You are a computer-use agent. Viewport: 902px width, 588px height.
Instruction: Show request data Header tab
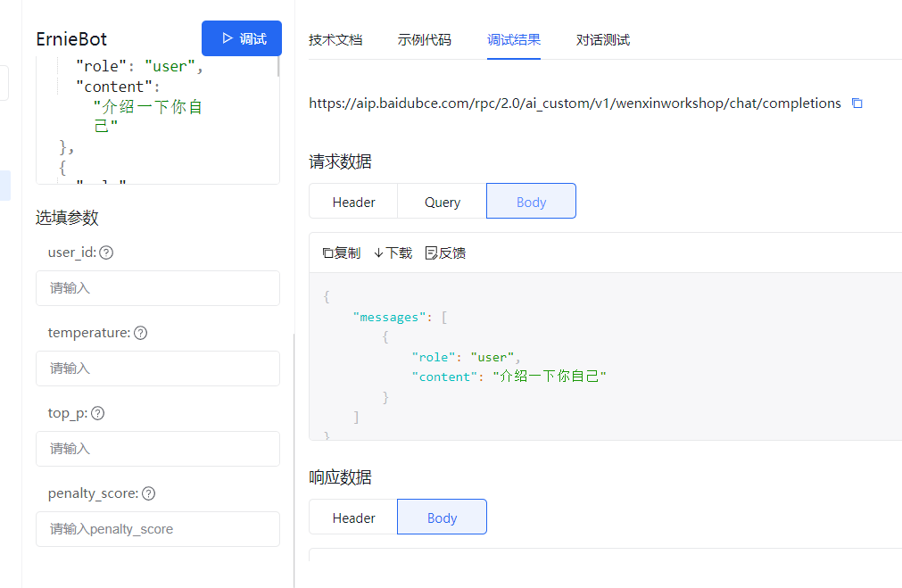353,202
